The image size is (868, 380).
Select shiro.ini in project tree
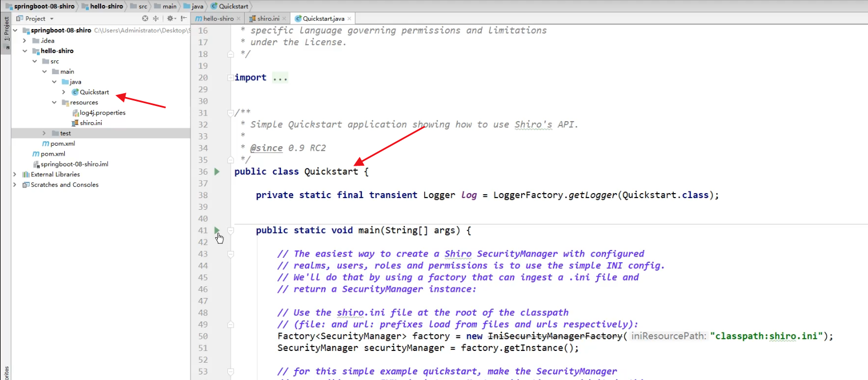click(91, 123)
